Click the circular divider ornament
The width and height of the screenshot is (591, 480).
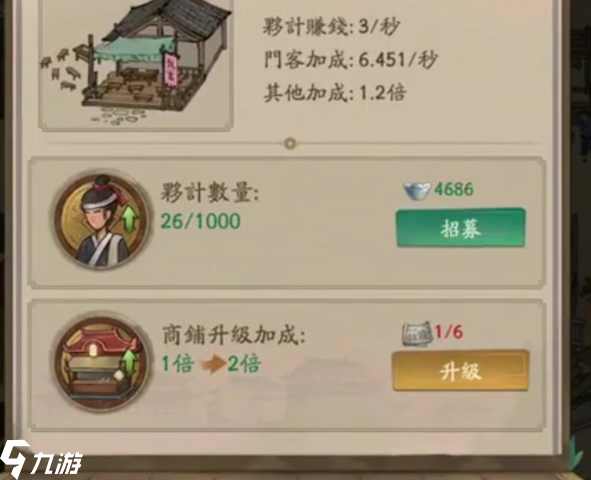290,144
